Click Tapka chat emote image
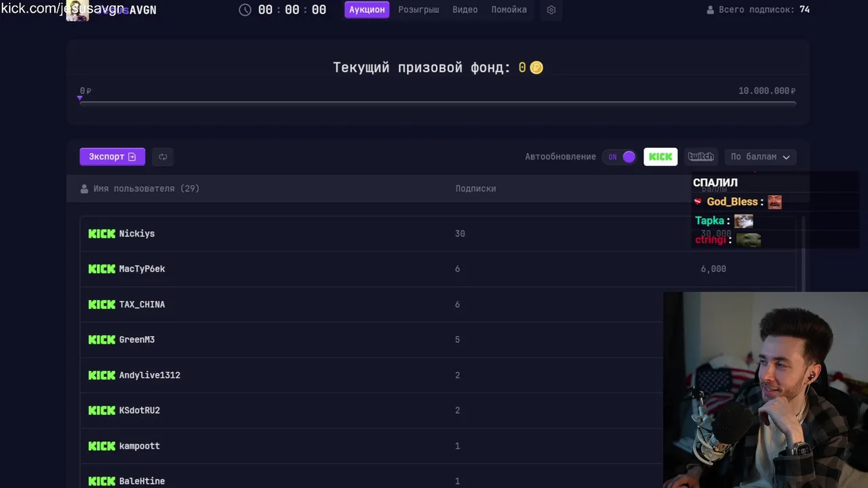Image resolution: width=868 pixels, height=488 pixels. click(x=744, y=221)
